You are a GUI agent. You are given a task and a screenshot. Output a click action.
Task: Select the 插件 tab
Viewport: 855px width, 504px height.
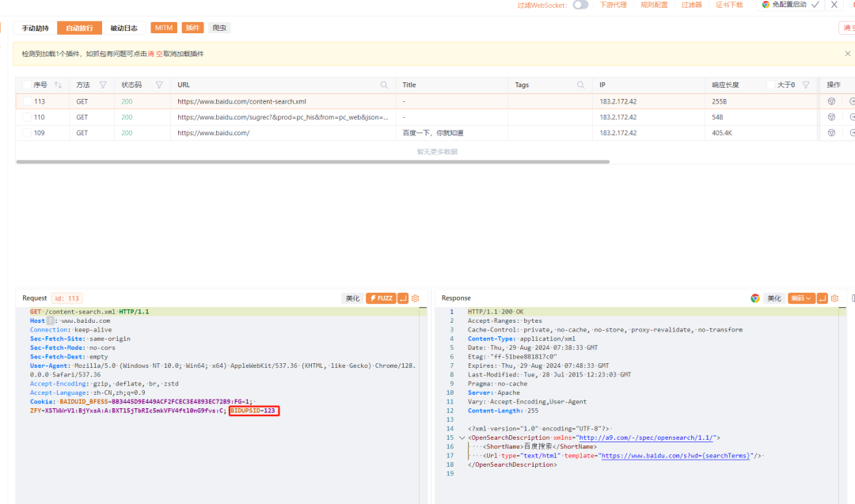192,28
